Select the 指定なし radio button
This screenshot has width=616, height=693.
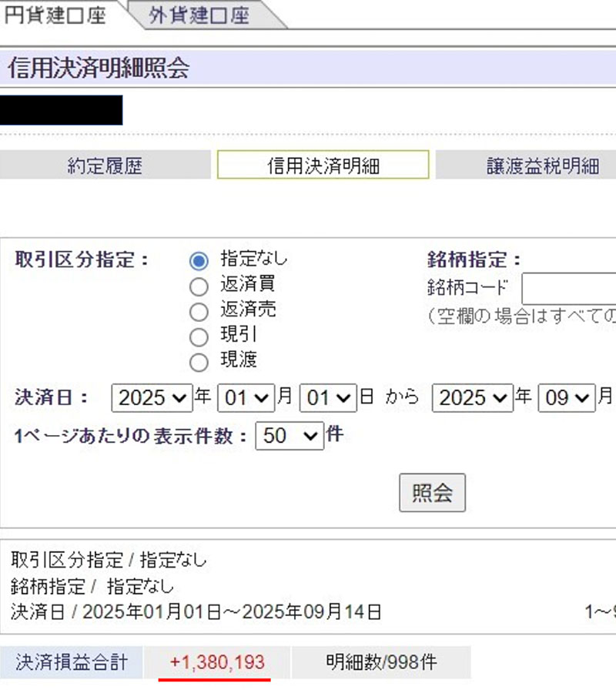pyautogui.click(x=199, y=261)
